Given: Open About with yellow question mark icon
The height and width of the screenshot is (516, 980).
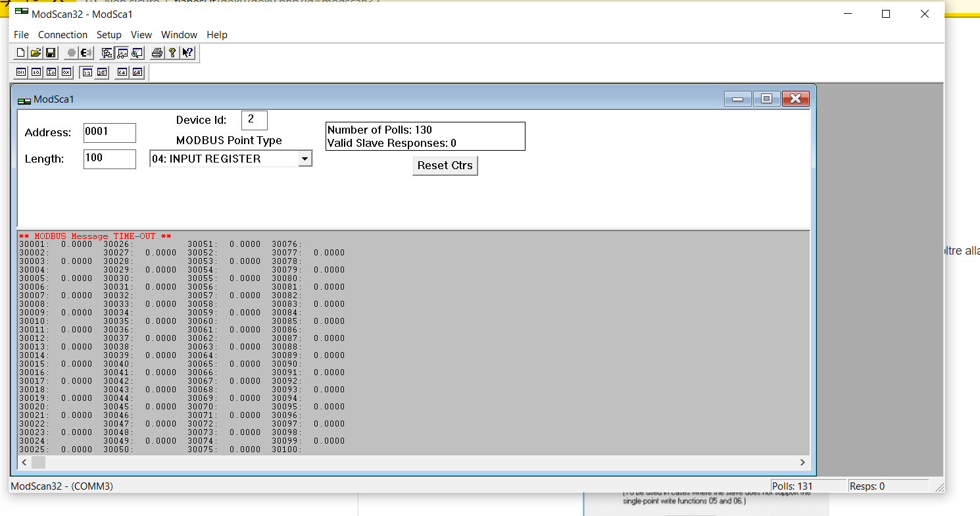Looking at the screenshot, I should point(172,53).
